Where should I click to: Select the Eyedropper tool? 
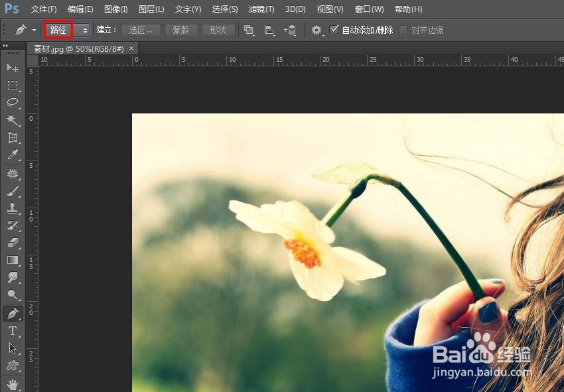13,155
